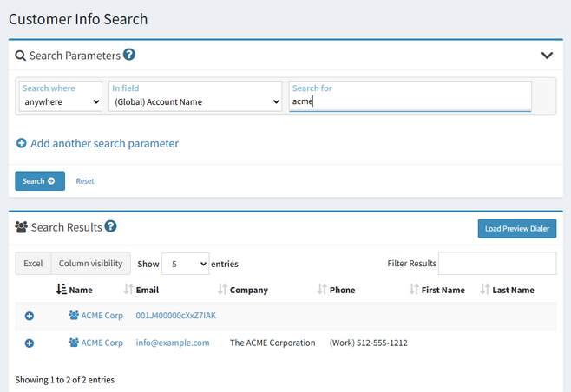The width and height of the screenshot is (571, 392).
Task: Click info@example.com email link
Action: pos(173,343)
